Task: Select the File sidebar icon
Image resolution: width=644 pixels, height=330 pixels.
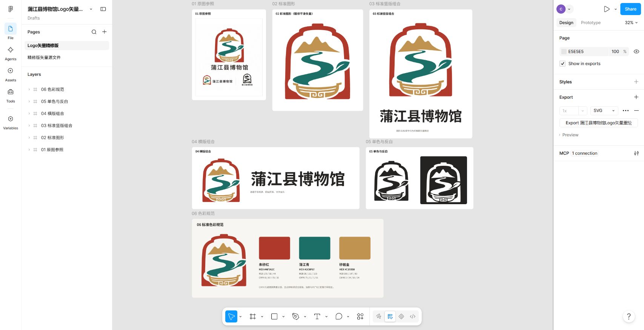Action: tap(11, 29)
